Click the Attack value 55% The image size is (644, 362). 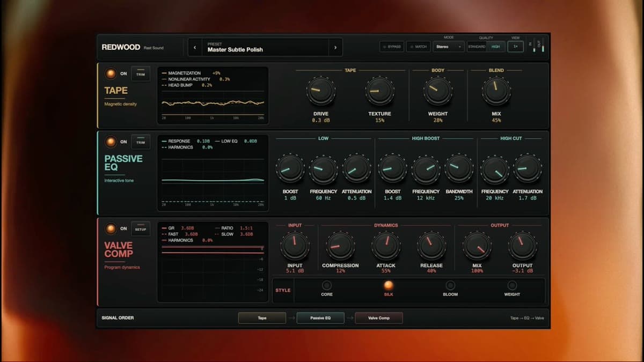pyautogui.click(x=386, y=271)
